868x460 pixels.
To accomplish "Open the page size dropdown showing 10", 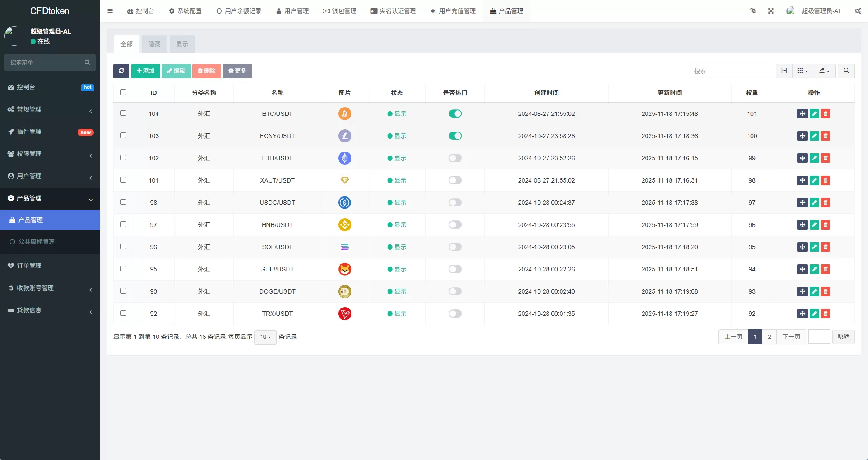I will pyautogui.click(x=265, y=337).
